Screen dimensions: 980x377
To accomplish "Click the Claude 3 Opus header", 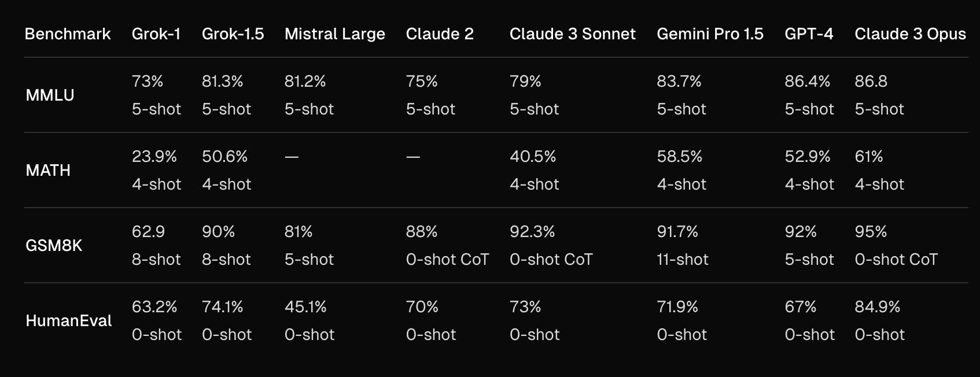I will [x=910, y=34].
